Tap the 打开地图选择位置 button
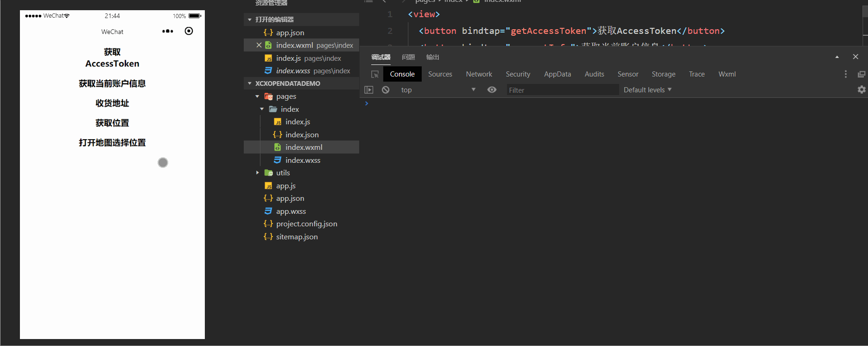 click(x=112, y=142)
